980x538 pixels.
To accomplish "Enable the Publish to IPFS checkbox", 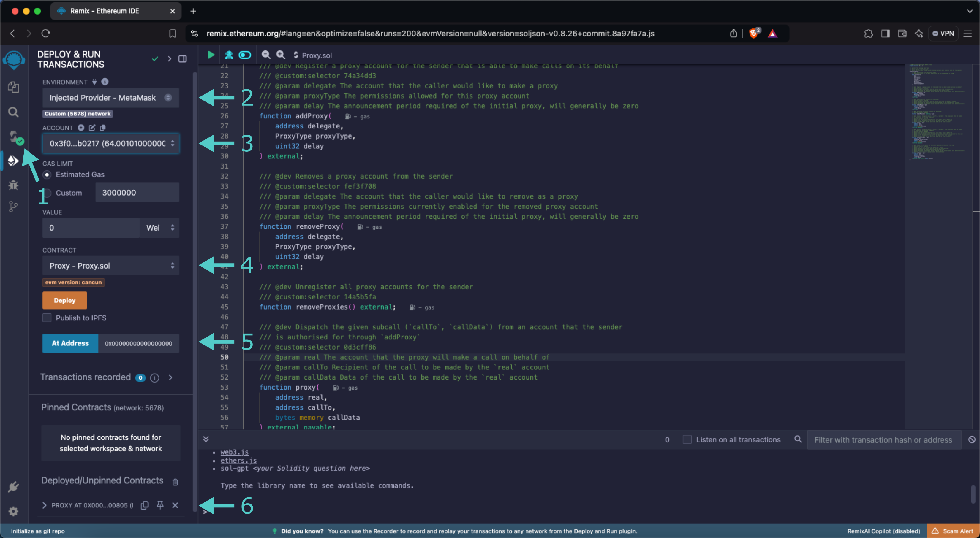I will [x=47, y=318].
